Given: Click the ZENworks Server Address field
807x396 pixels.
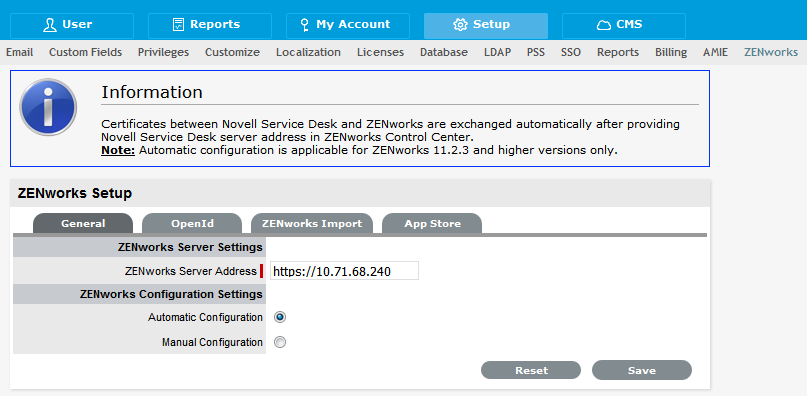Looking at the screenshot, I should point(344,271).
